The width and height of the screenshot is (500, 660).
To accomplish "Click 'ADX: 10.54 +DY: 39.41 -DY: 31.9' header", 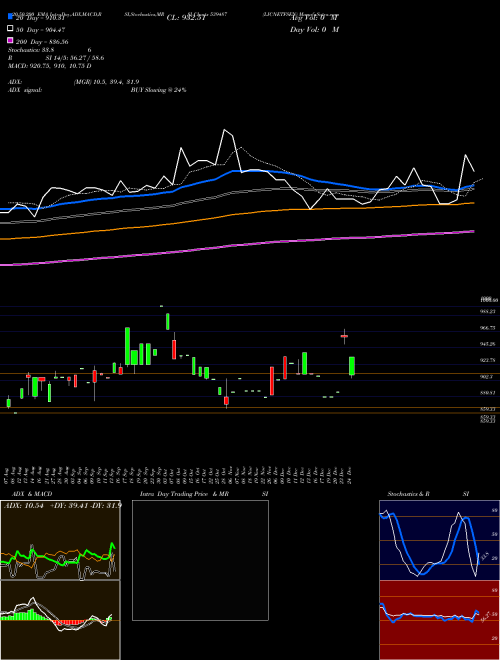I will tap(62, 505).
